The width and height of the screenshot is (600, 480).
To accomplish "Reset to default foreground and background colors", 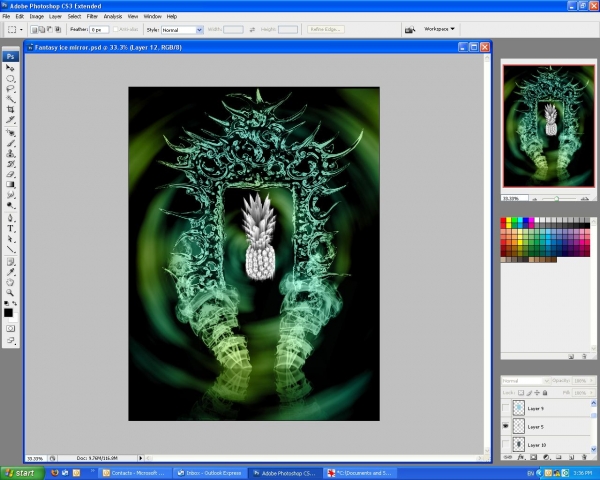I will [x=6, y=303].
